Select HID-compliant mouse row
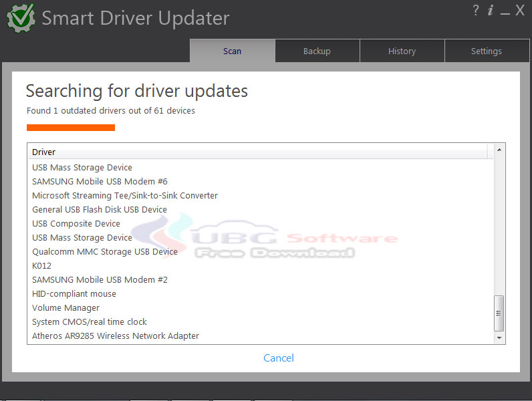Image resolution: width=532 pixels, height=401 pixels. (261, 294)
